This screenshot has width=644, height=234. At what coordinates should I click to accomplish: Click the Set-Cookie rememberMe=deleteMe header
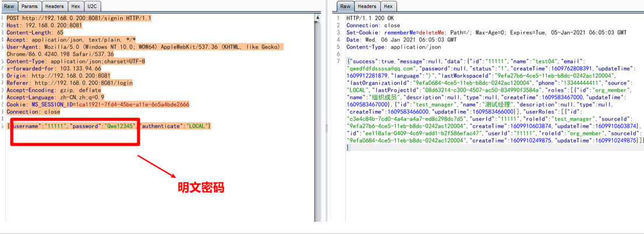(x=487, y=33)
